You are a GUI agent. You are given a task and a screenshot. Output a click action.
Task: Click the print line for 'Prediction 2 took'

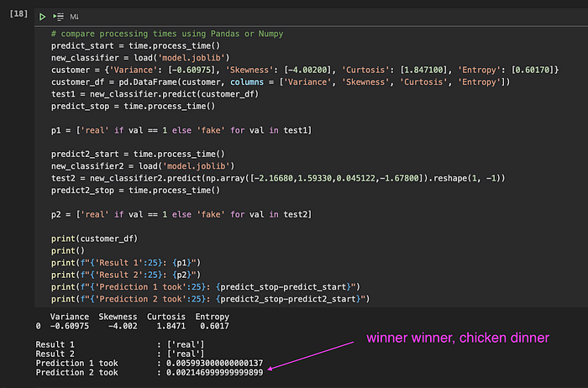210,299
